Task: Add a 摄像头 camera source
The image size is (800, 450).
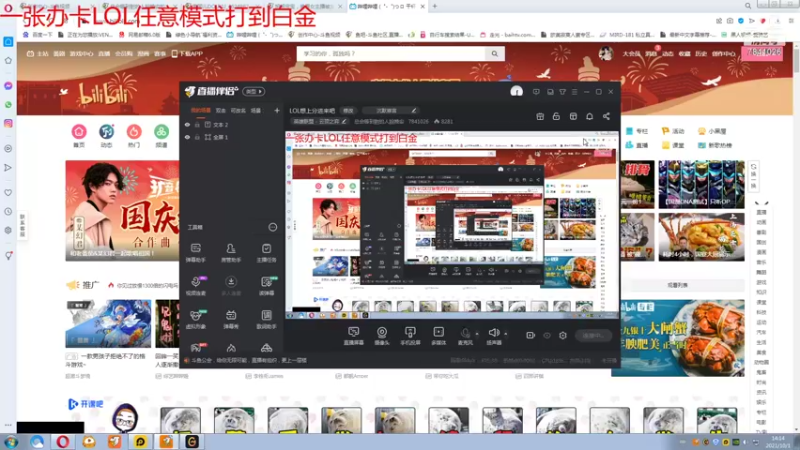Action: pos(382,336)
